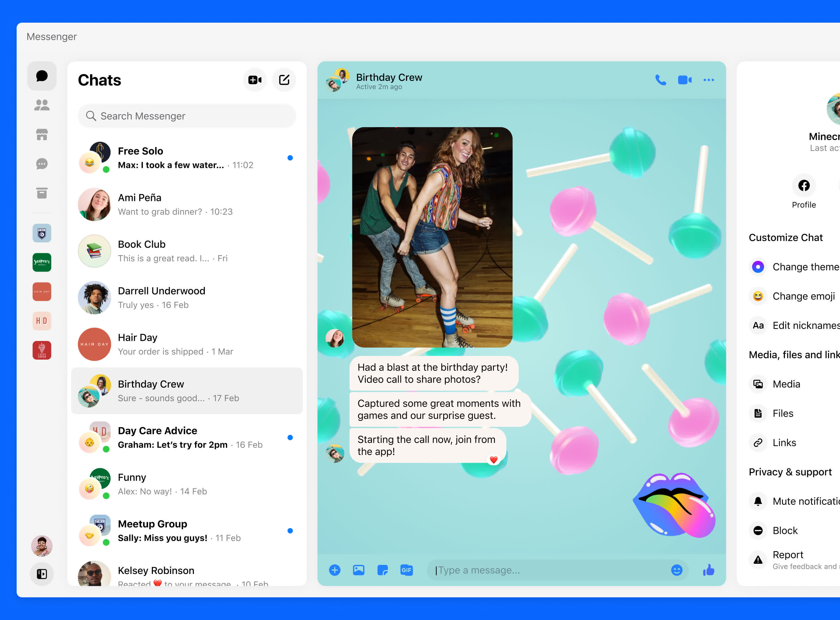Screen dimensions: 840x620
Task: Click 'Captured some great moments' message
Action: pyautogui.click(x=440, y=409)
